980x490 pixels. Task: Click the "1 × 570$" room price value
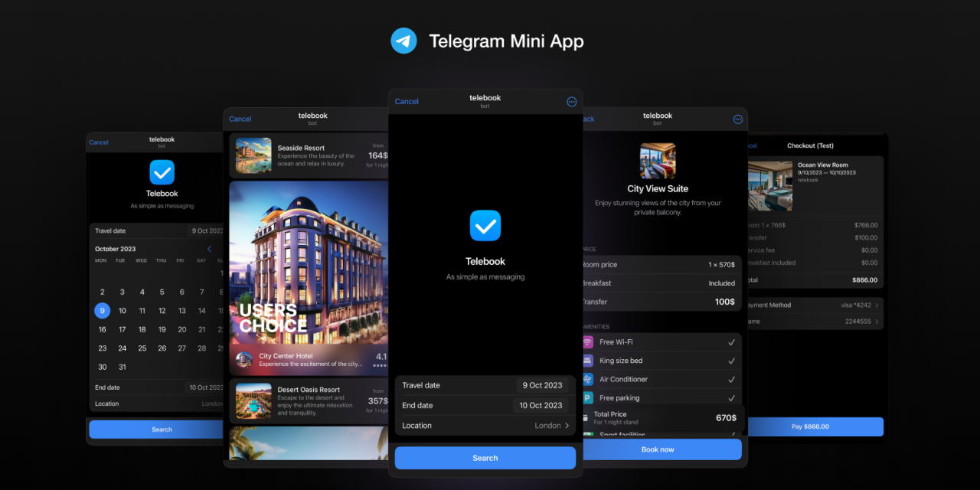[721, 265]
